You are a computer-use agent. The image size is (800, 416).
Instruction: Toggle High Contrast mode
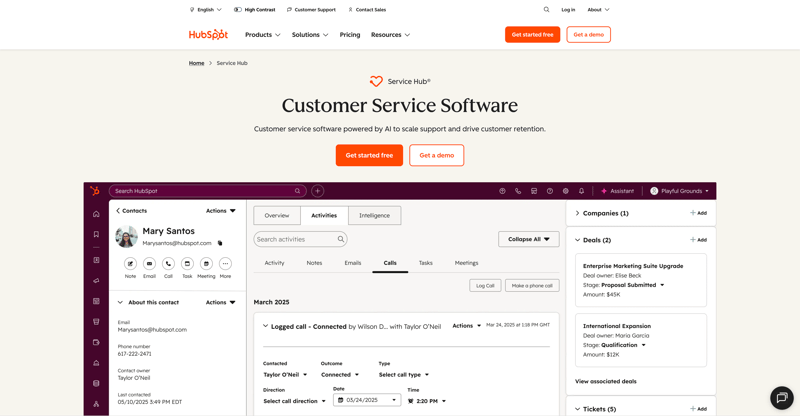[x=254, y=10]
